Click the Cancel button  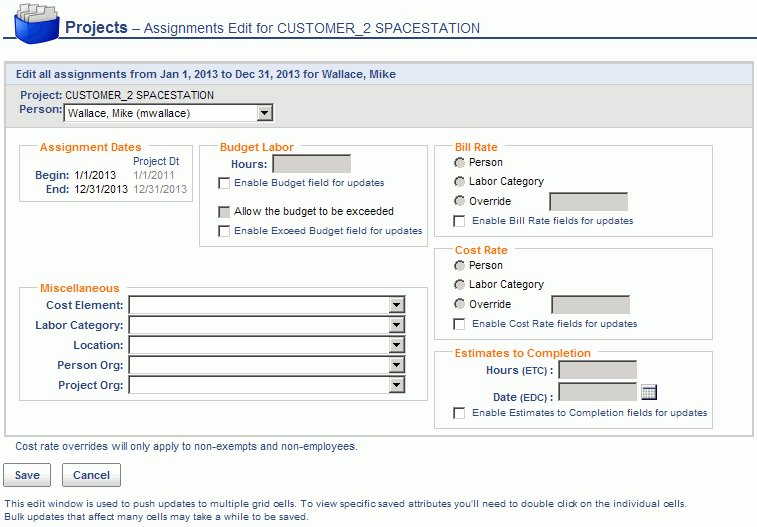point(91,475)
